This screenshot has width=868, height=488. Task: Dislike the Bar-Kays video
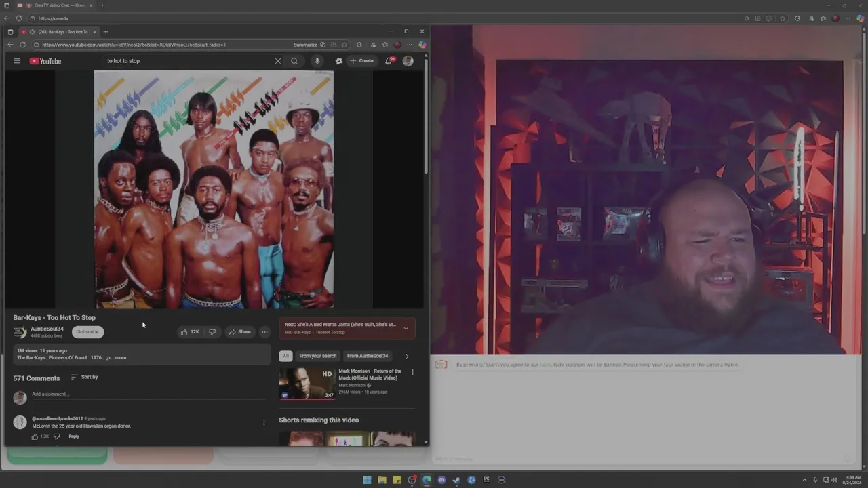212,332
